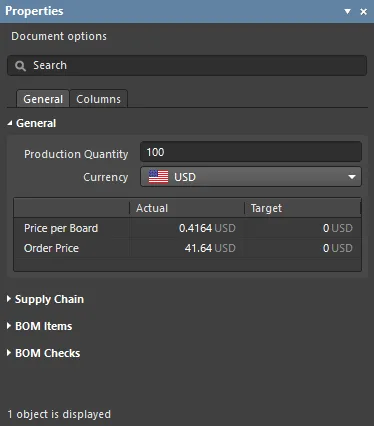Click the Price per Board target value
Image resolution: width=374 pixels, height=426 pixels.
pyautogui.click(x=337, y=228)
